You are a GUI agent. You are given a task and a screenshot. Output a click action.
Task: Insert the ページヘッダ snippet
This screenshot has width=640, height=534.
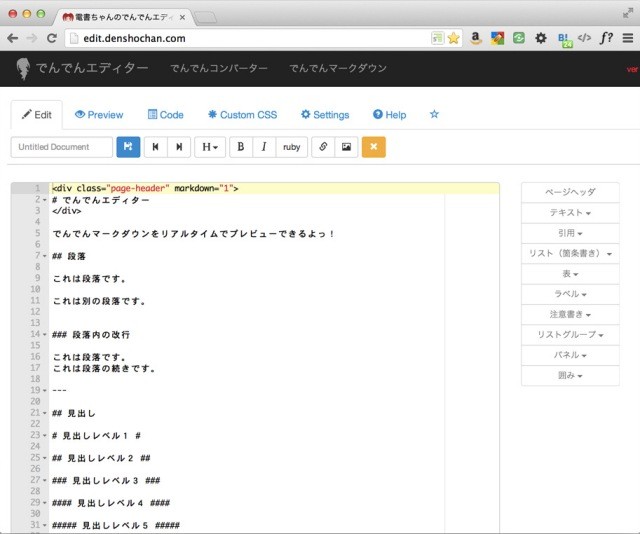point(570,192)
